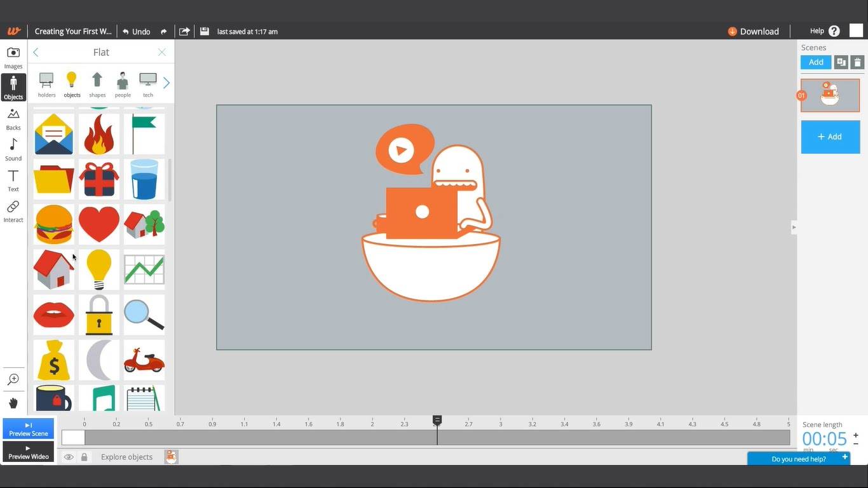This screenshot has height=488, width=868.
Task: Click the share export icon
Action: pos(184,31)
